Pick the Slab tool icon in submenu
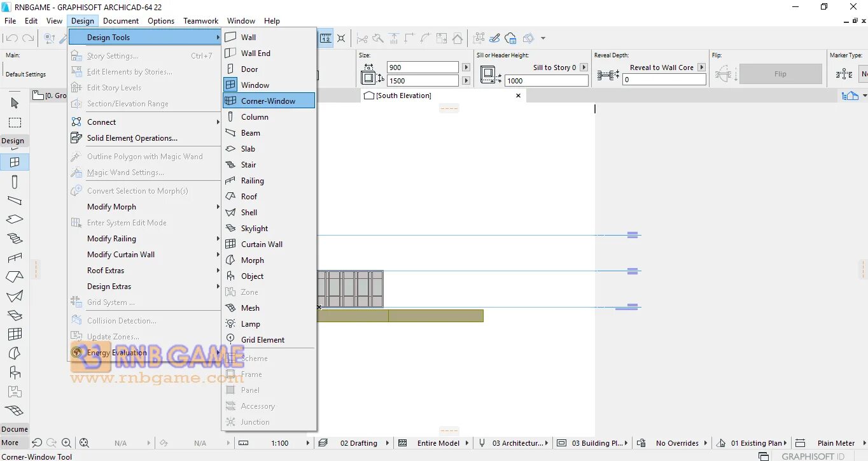 pyautogui.click(x=230, y=148)
